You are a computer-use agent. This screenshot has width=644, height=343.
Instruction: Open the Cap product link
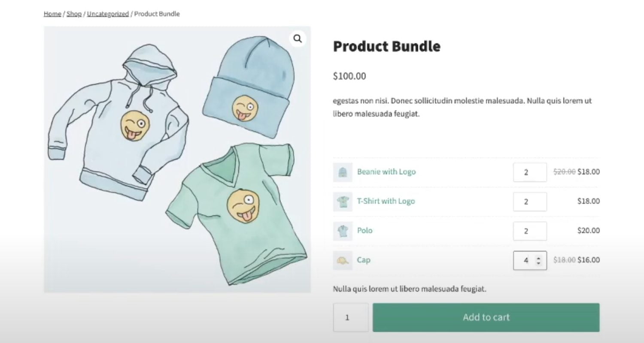[363, 260]
